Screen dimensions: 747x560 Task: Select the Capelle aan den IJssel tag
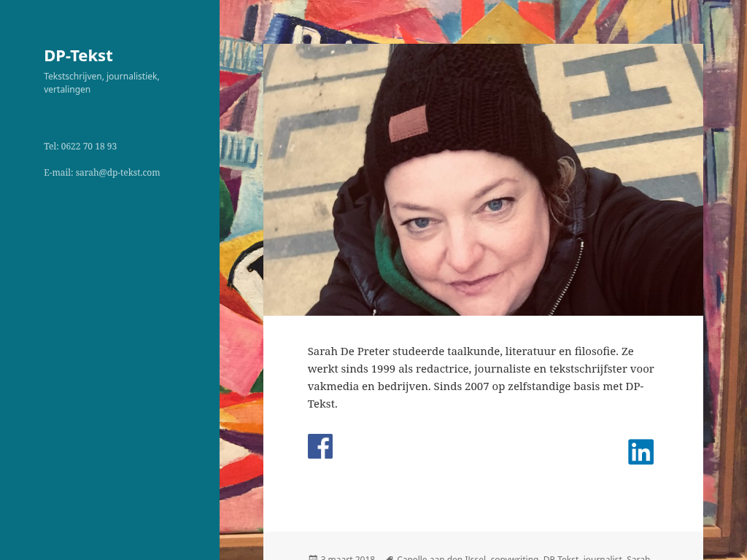coord(441,558)
